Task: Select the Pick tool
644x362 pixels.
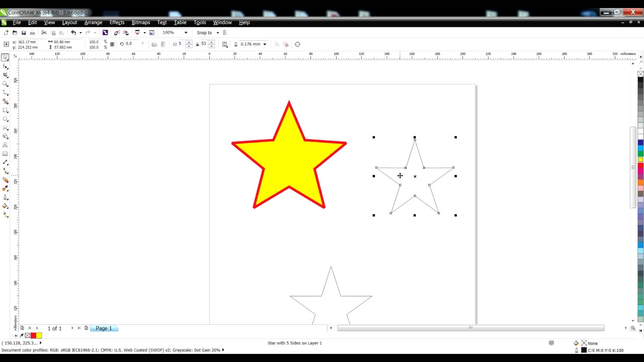Action: (x=5, y=57)
